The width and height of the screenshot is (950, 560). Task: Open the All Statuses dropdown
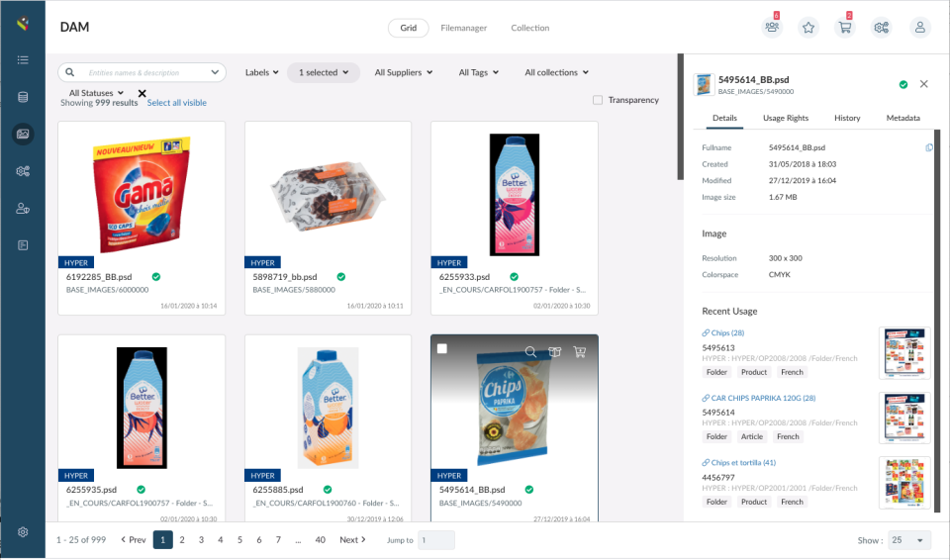point(96,93)
